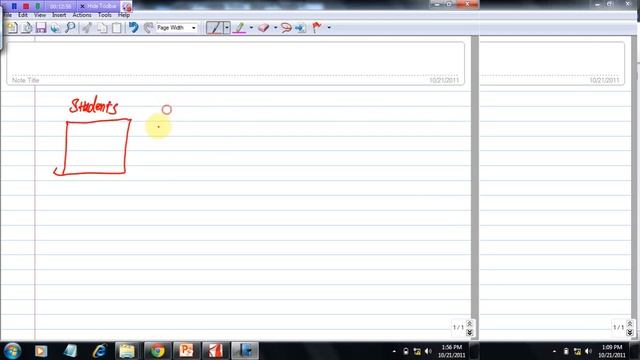Click the volume icon in left system tray

click(x=428, y=351)
